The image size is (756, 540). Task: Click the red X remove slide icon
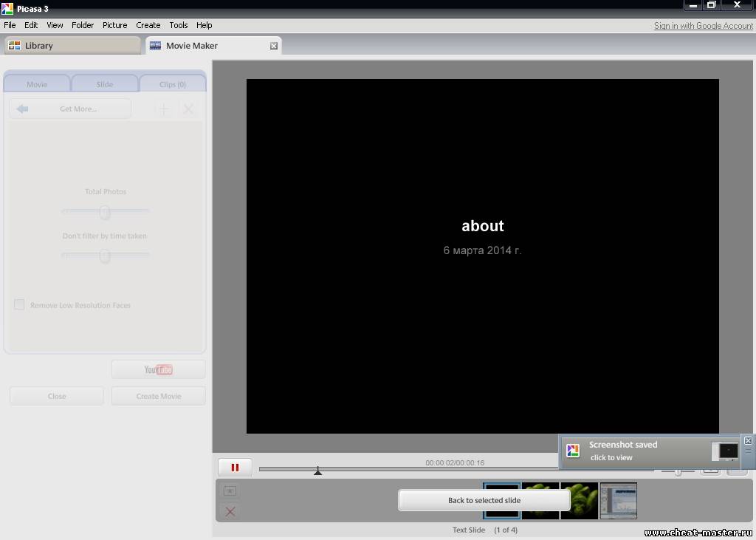tap(230, 511)
